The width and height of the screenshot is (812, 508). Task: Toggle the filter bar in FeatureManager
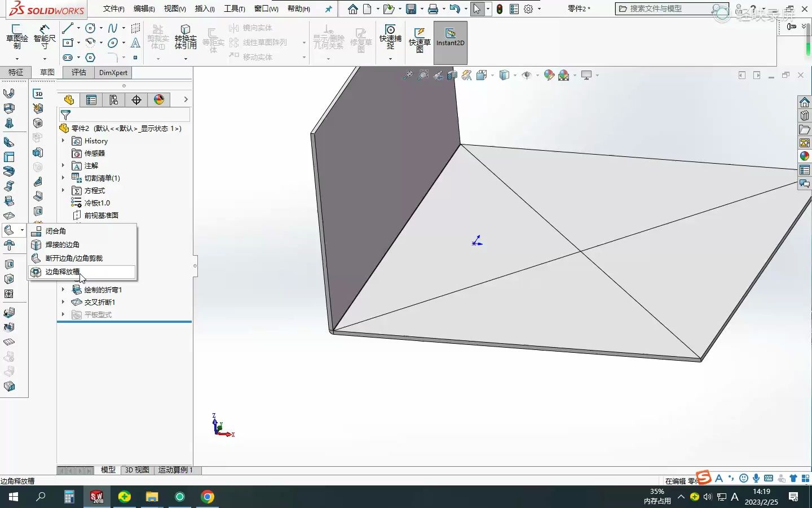(65, 115)
